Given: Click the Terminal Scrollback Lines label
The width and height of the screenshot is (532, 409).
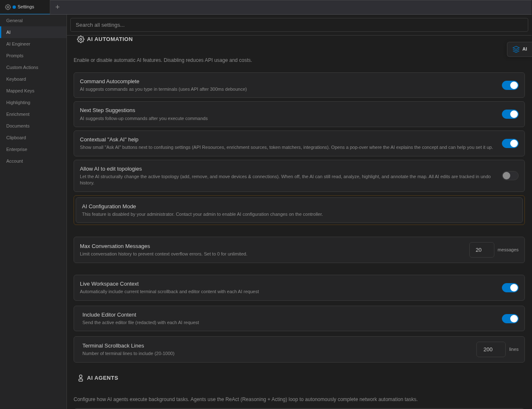Looking at the screenshot, I should click(x=113, y=346).
